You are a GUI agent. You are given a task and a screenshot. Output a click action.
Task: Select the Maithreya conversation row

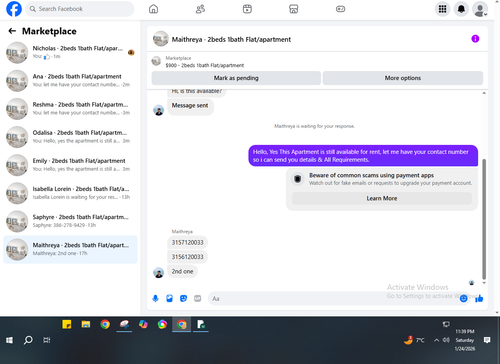click(x=70, y=249)
